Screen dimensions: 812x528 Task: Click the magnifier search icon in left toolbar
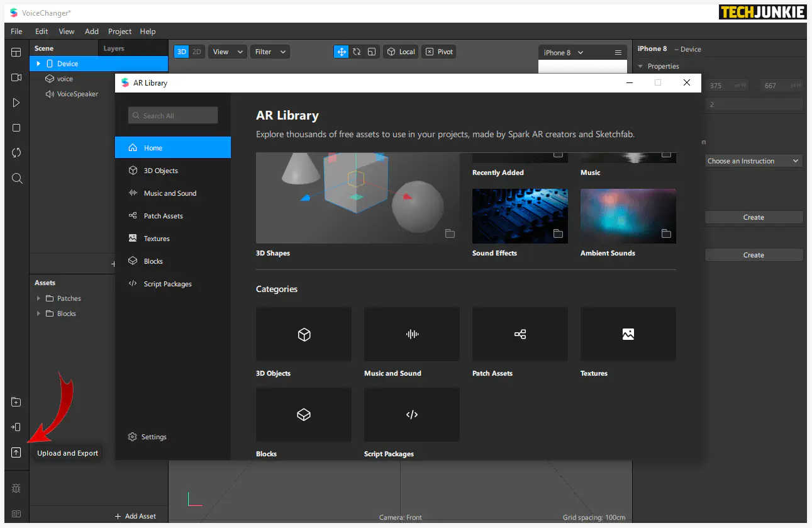click(17, 179)
